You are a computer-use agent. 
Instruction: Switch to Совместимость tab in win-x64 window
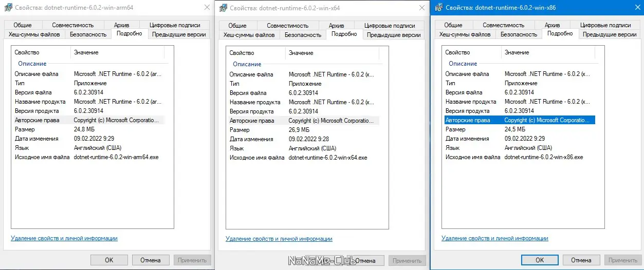pos(287,26)
